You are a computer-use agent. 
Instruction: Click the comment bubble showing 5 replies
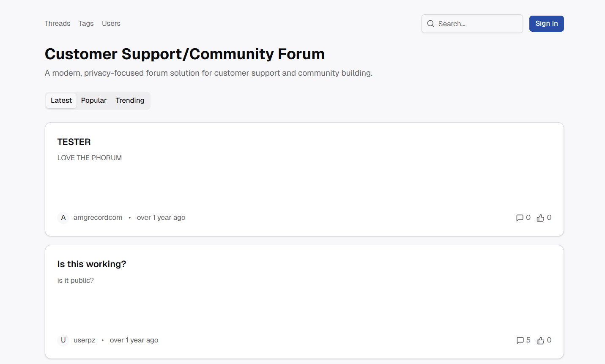[x=520, y=340]
